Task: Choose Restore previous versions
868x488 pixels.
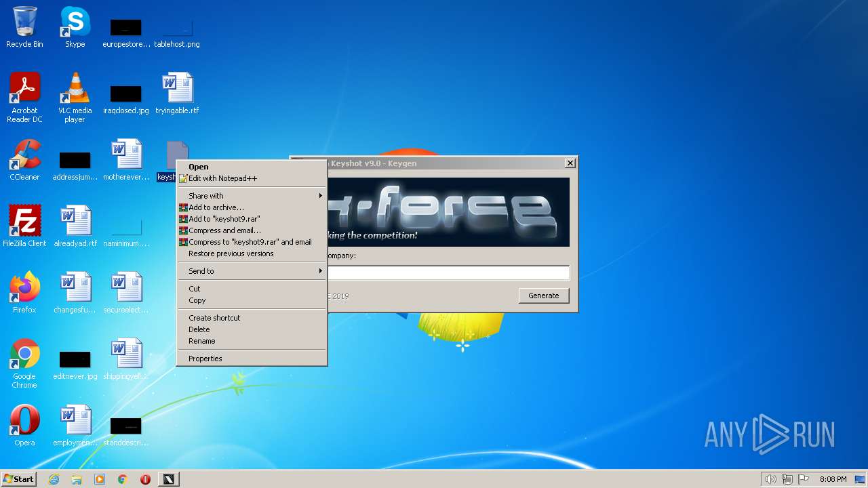Action: 252,253
